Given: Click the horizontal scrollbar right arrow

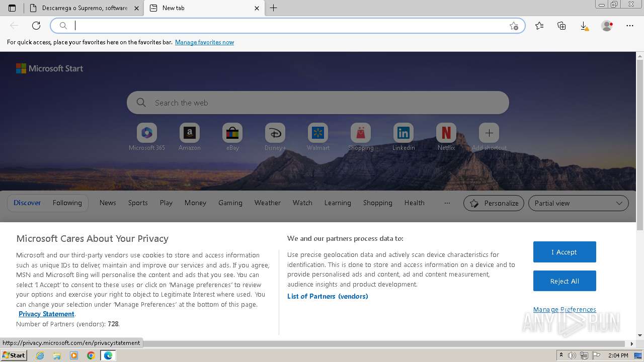Looking at the screenshot, I should [632, 344].
